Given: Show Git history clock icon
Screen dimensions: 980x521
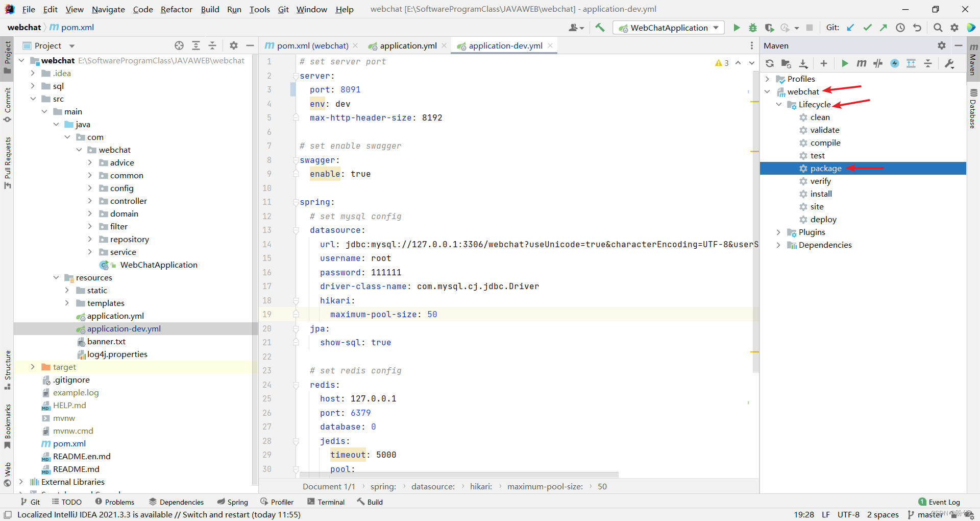Looking at the screenshot, I should click(900, 28).
